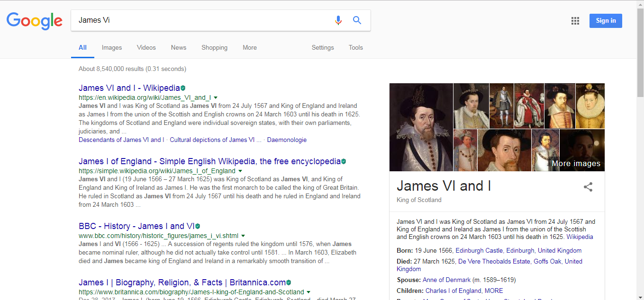Image resolution: width=644 pixels, height=300 pixels.
Task: Click the share icon in knowledge panel
Action: pos(588,187)
